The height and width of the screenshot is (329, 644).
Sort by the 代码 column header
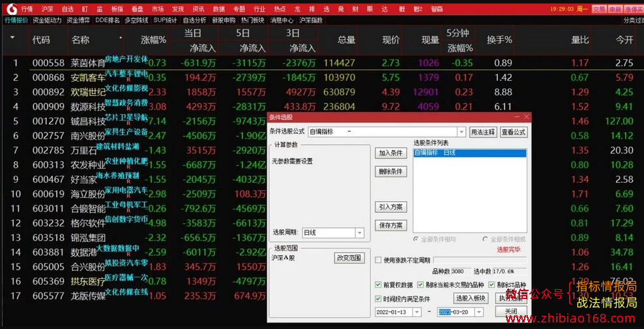pyautogui.click(x=41, y=40)
